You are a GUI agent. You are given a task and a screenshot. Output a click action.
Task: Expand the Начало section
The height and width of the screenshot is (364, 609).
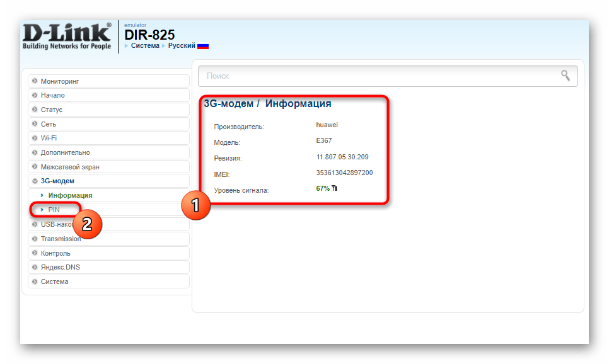pos(53,95)
